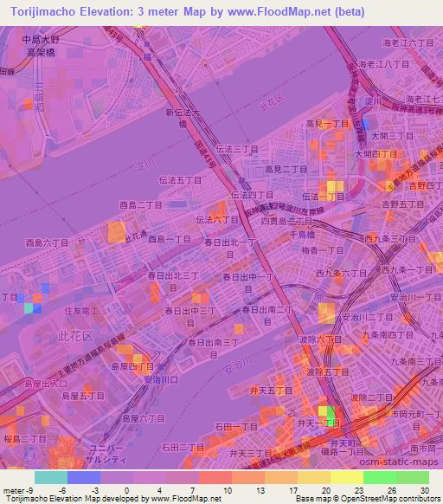The image size is (443, 504).
Task: Click the 安治川一丁目 map label
Action: 415,298
